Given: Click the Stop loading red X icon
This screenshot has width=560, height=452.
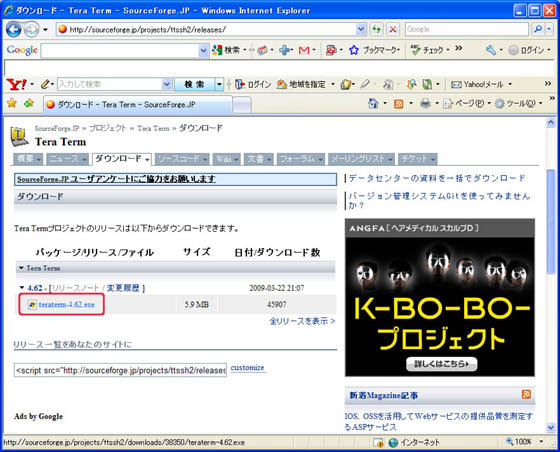Looking at the screenshot, I should click(x=393, y=29).
